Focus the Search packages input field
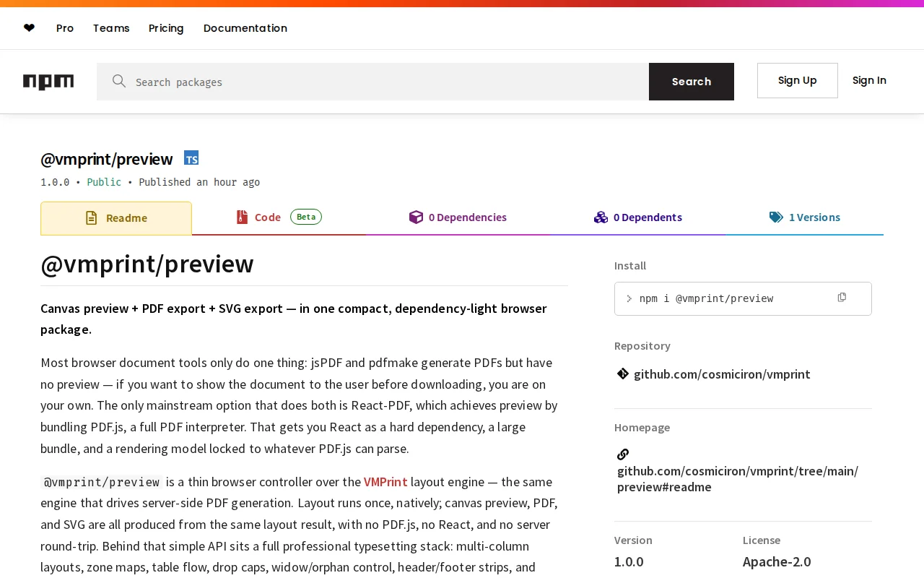 [x=372, y=82]
